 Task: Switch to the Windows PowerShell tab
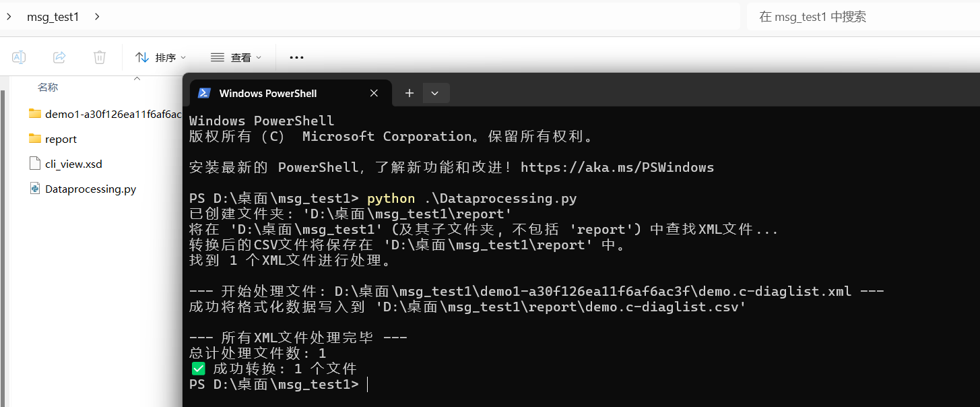tap(290, 94)
